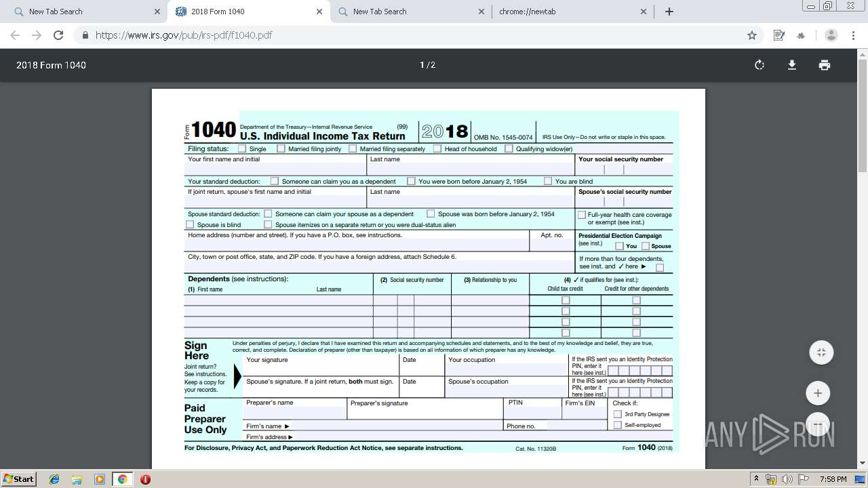Click the page scrollbar thumb
The height and width of the screenshot is (488, 868).
[x=863, y=115]
